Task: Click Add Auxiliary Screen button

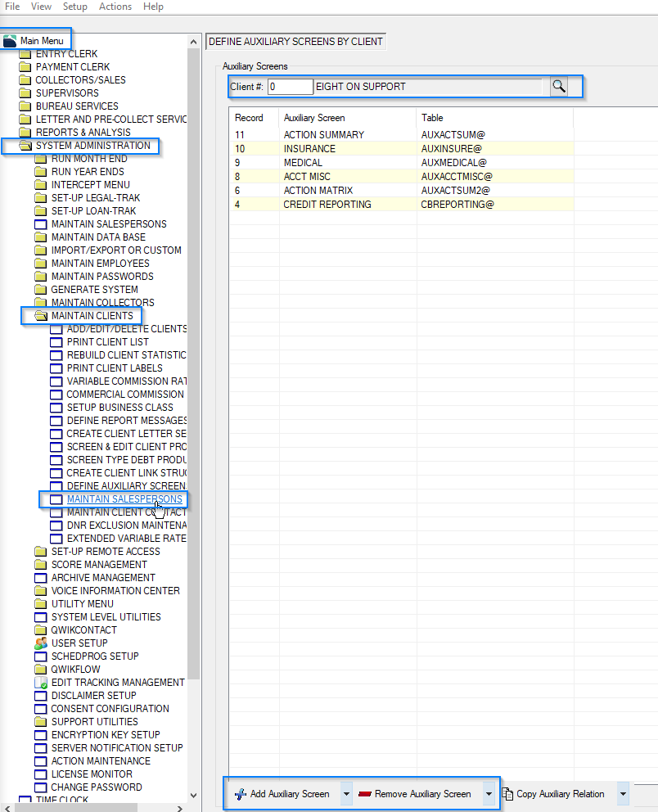Action: 282,794
